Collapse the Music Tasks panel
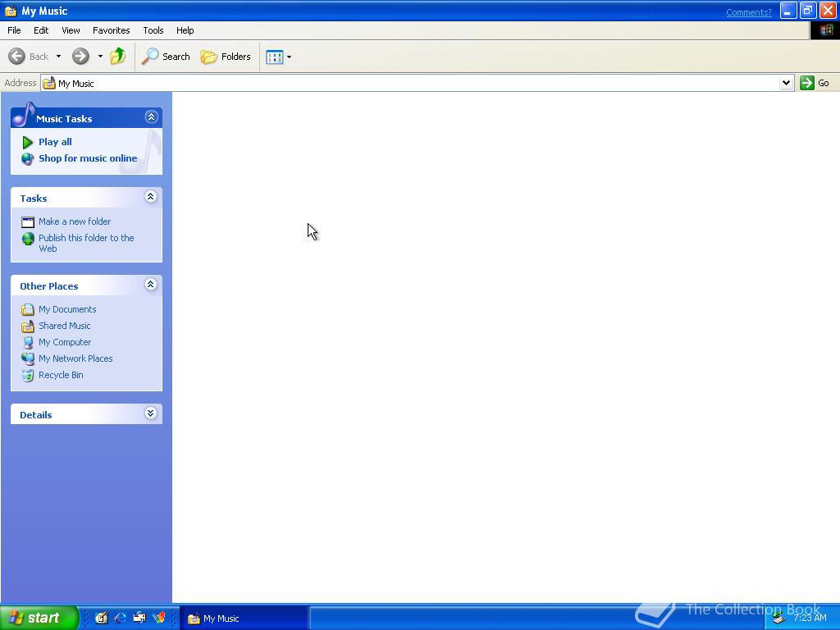The image size is (840, 630). [151, 116]
